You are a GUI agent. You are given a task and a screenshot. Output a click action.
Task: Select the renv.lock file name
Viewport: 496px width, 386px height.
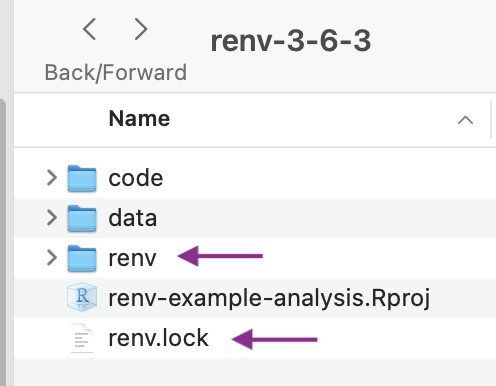tap(159, 338)
